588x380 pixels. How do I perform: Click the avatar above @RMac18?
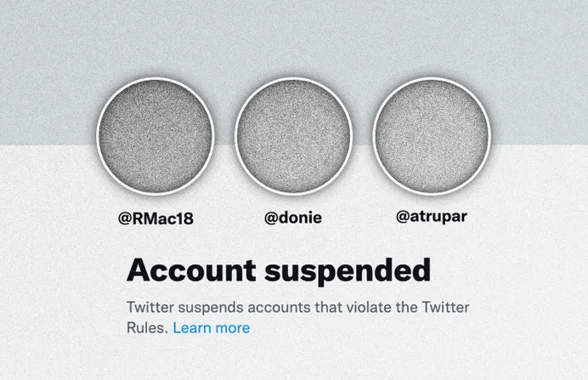(x=155, y=136)
